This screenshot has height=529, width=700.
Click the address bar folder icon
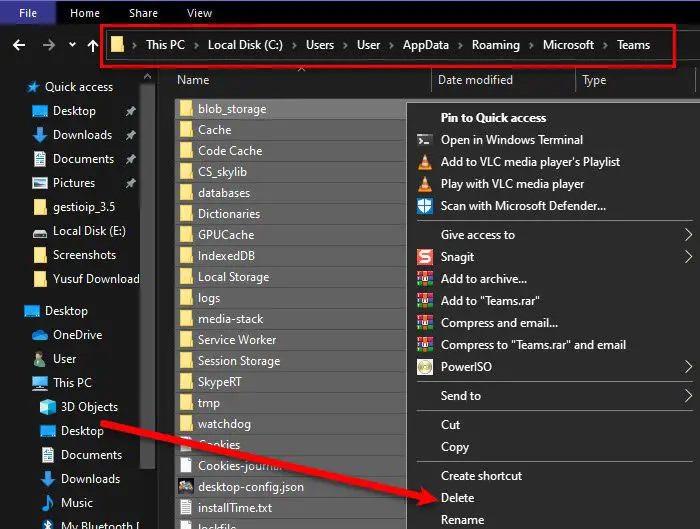coord(117,44)
